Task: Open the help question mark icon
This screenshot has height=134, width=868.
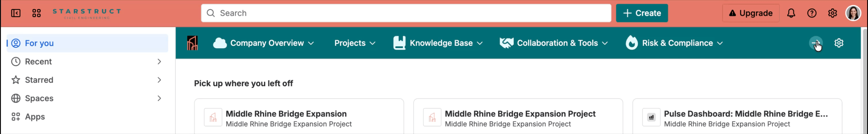Action: [812, 13]
